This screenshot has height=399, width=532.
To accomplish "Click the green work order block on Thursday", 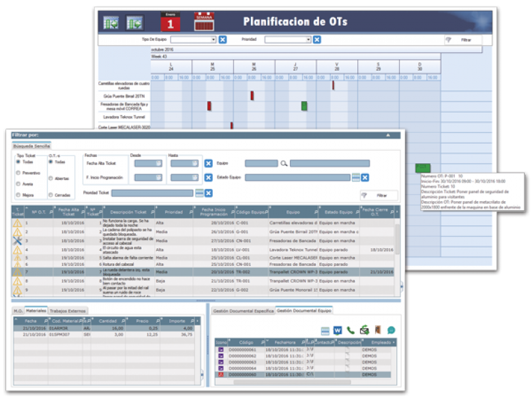I will click(x=304, y=106).
